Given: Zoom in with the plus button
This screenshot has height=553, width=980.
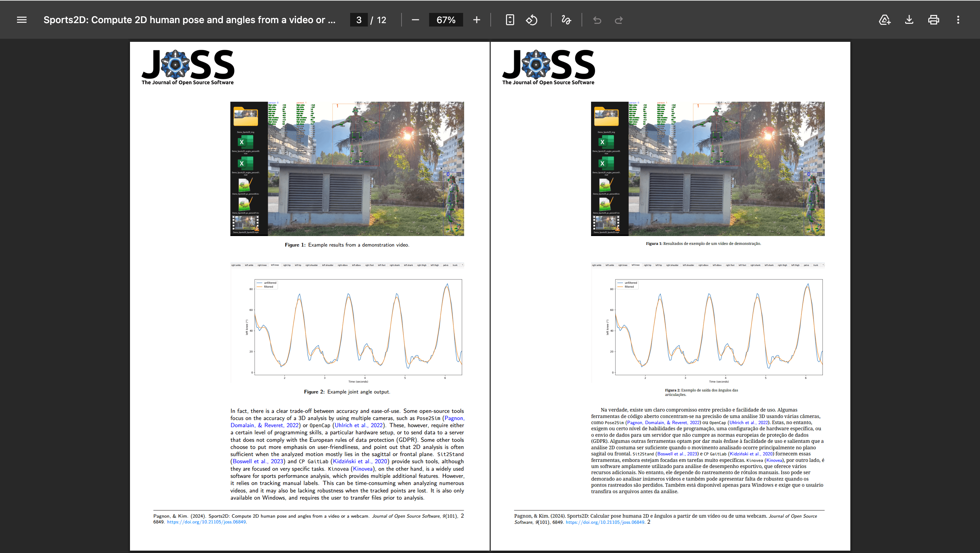Looking at the screenshot, I should tap(477, 20).
